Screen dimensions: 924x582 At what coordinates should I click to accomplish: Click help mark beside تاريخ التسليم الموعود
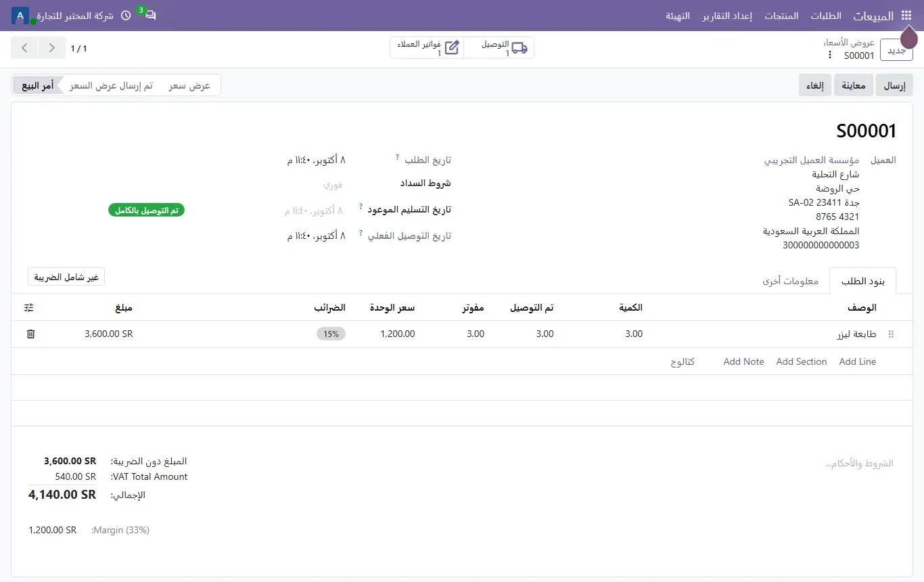pyautogui.click(x=361, y=206)
